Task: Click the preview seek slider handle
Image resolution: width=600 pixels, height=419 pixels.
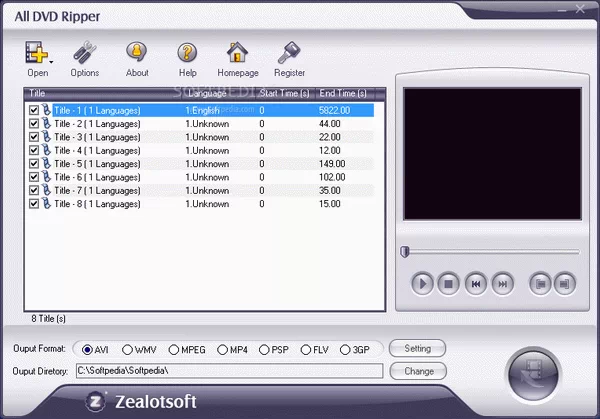Action: click(405, 252)
